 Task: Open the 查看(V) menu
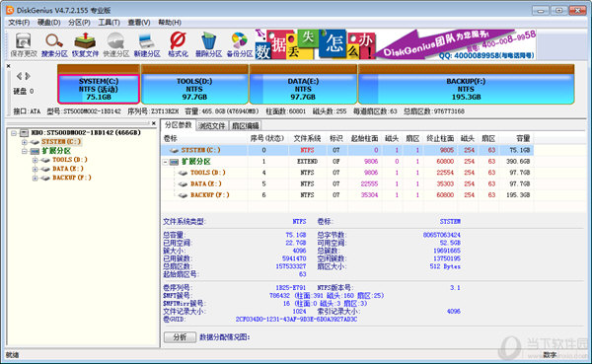(x=139, y=23)
